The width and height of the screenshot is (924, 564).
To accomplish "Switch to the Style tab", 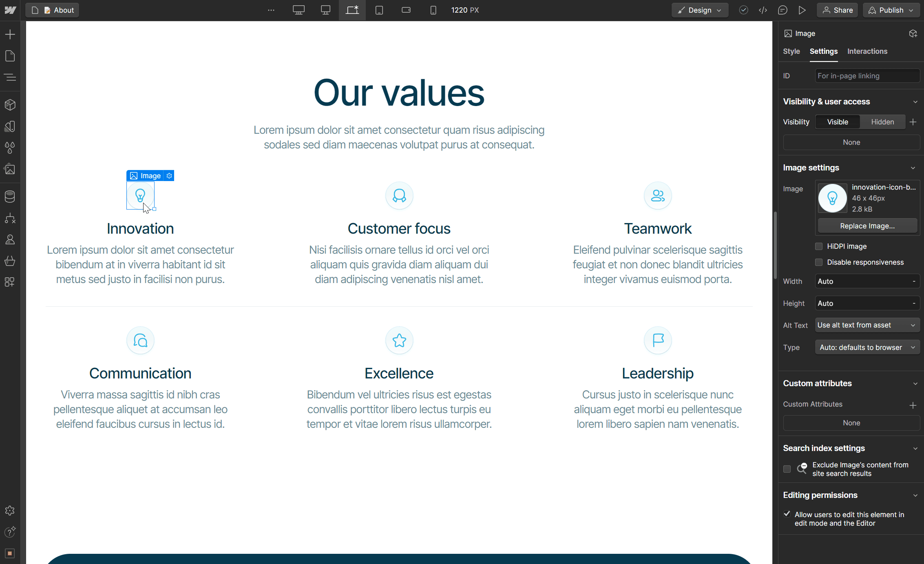I will [791, 51].
